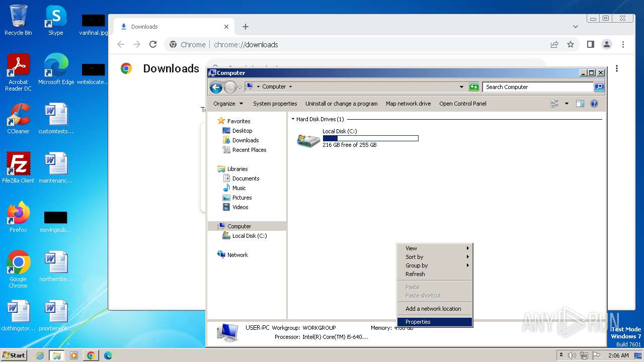Show hidden tray icons arrow
This screenshot has width=644, height=362.
point(561,355)
